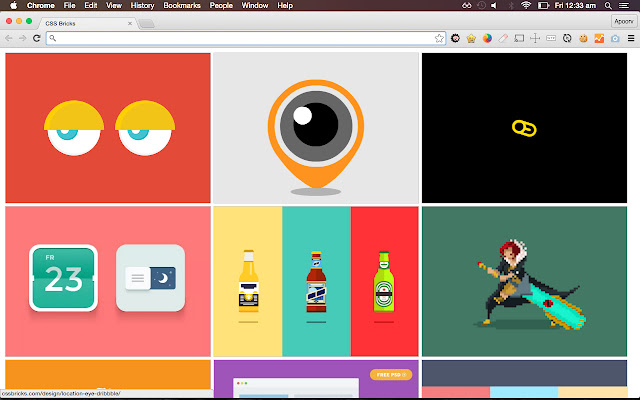
Task: Click the eraser extension icon
Action: [503, 38]
